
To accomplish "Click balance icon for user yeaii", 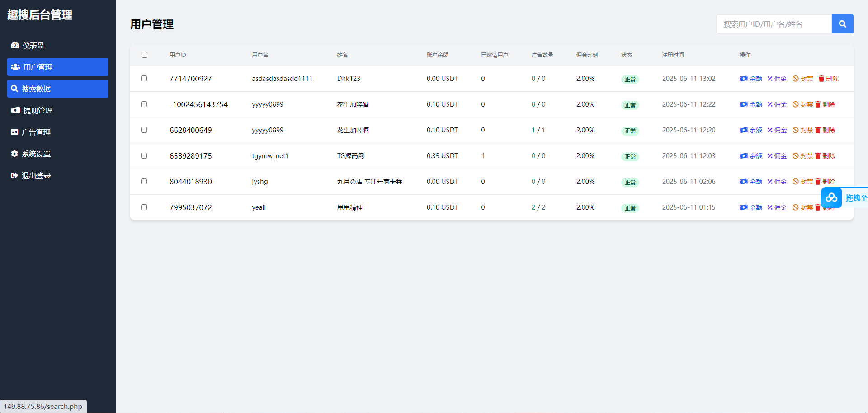I will click(743, 207).
